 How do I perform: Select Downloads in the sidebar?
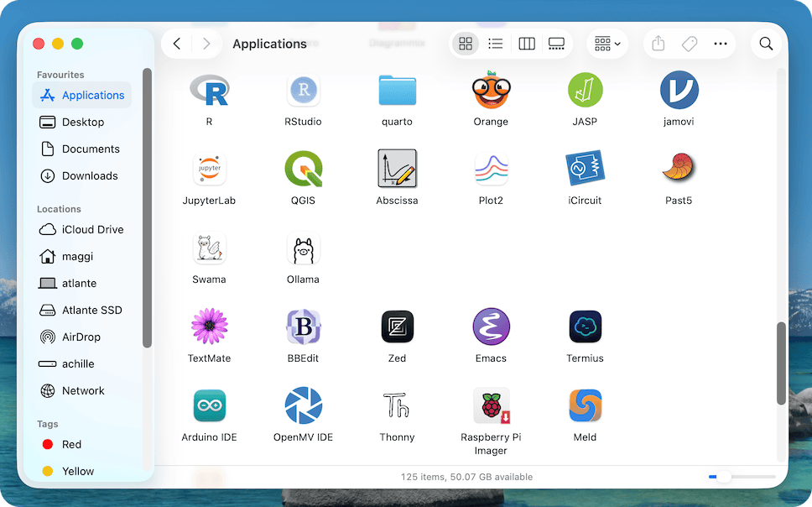coord(90,175)
